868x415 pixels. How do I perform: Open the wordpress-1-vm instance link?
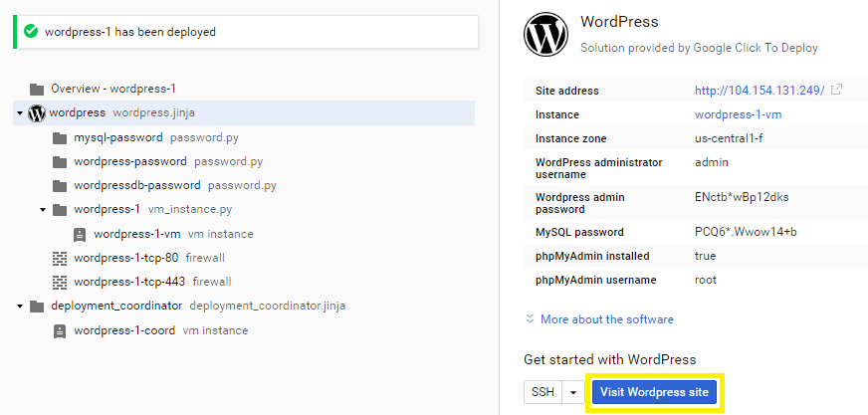(738, 114)
